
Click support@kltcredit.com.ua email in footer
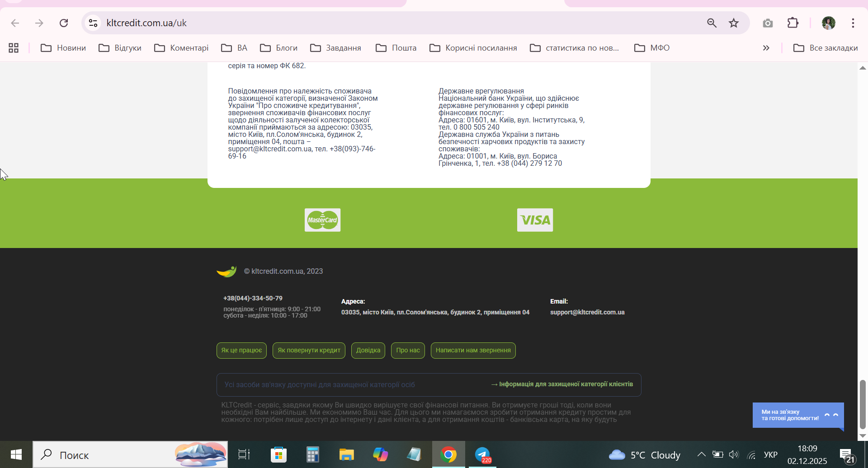point(587,312)
